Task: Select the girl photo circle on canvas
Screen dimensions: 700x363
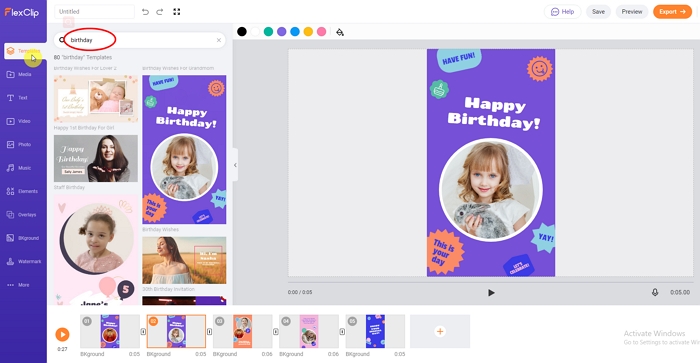Action: coord(491,190)
